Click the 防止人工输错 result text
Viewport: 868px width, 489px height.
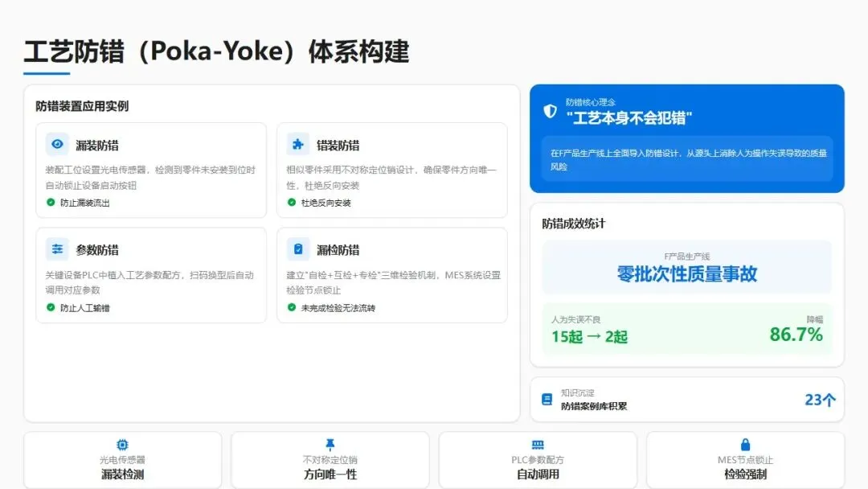pyautogui.click(x=84, y=308)
